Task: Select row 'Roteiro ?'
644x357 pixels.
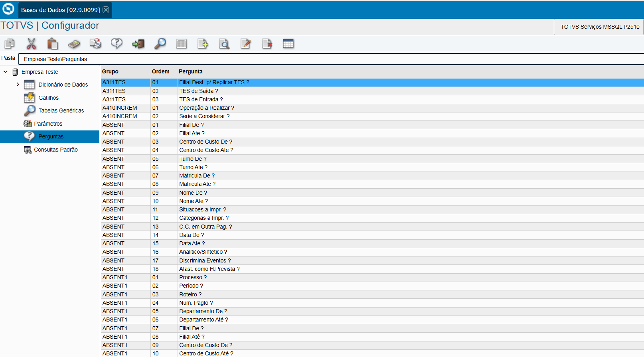Action: 372,294
